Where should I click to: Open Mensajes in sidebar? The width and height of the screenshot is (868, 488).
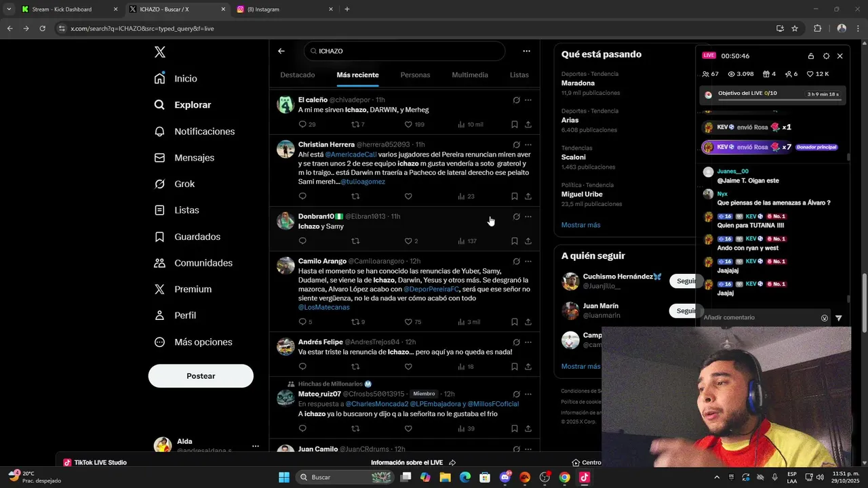[x=184, y=158]
